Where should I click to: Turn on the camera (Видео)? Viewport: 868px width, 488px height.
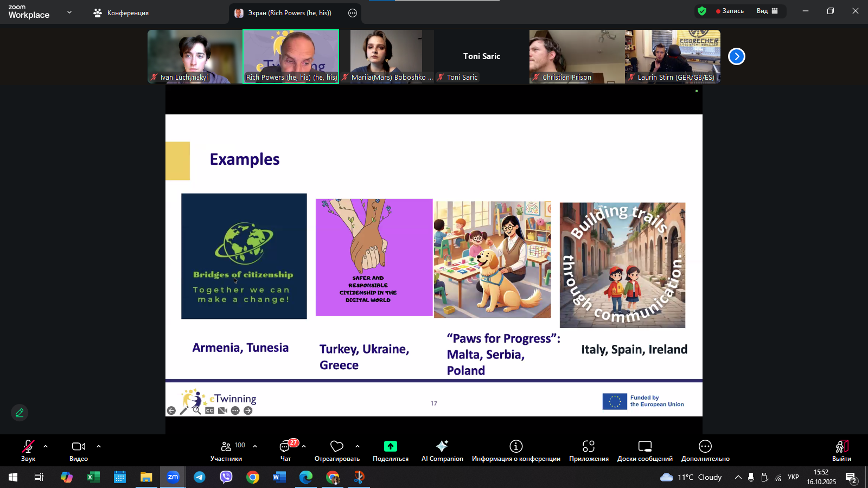click(79, 450)
